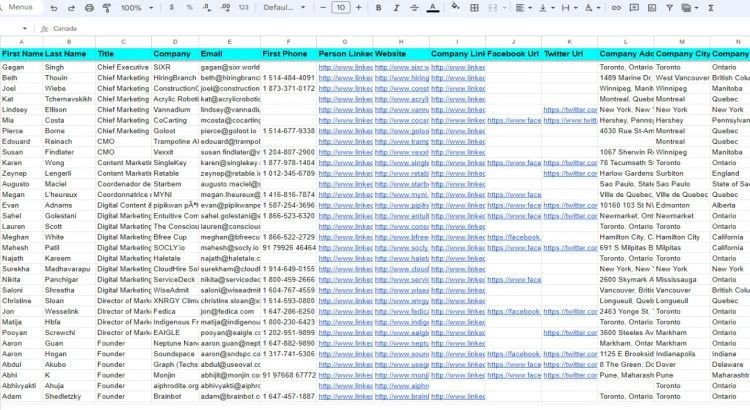Toggle bold formatting
This screenshot has width=750, height=410.
pos(379,8)
